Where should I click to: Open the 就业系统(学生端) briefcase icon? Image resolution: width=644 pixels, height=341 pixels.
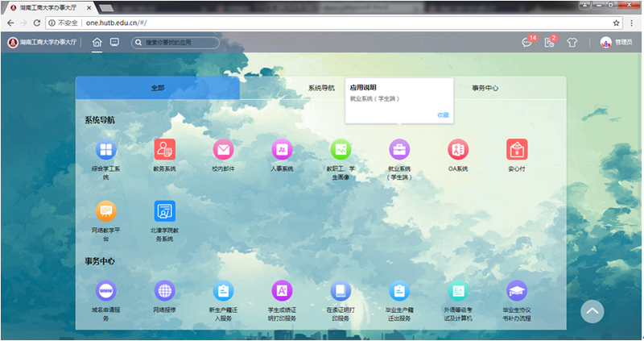[x=399, y=149]
